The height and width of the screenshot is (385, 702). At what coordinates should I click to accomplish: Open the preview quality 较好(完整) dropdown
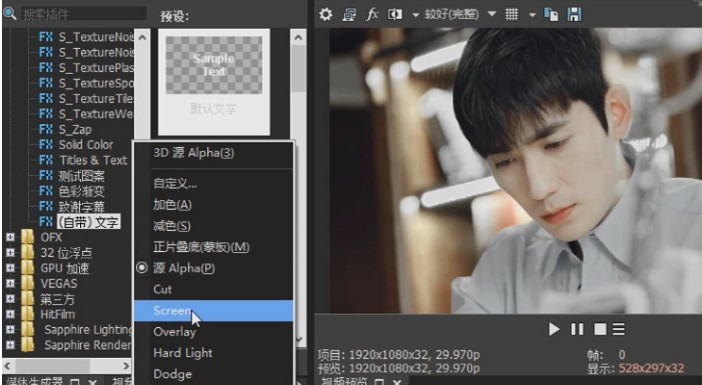pos(492,14)
